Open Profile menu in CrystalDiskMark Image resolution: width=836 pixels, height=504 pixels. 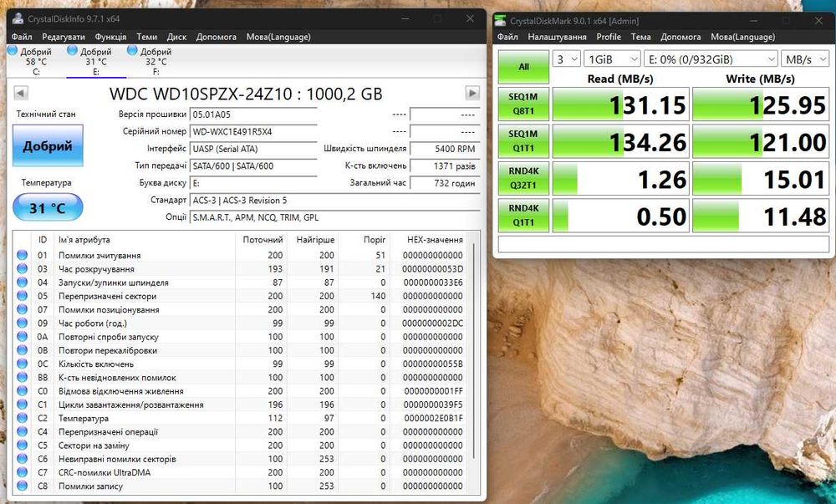609,37
